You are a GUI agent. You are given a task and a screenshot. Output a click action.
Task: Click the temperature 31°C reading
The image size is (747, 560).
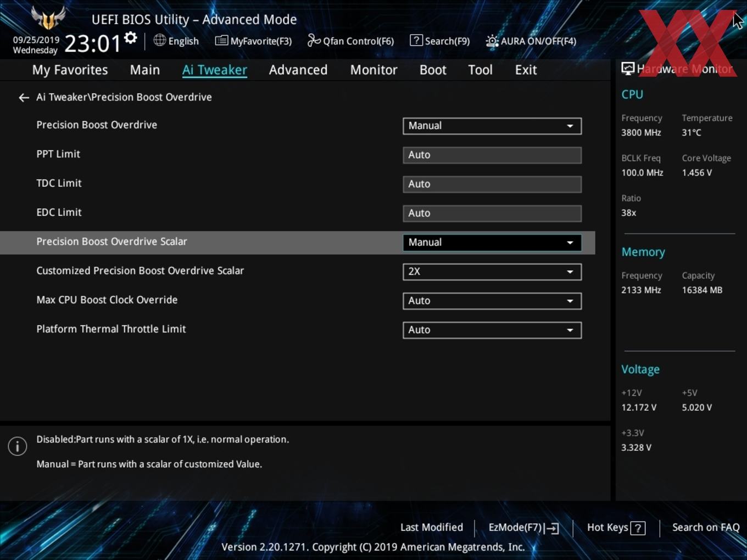[x=692, y=133]
